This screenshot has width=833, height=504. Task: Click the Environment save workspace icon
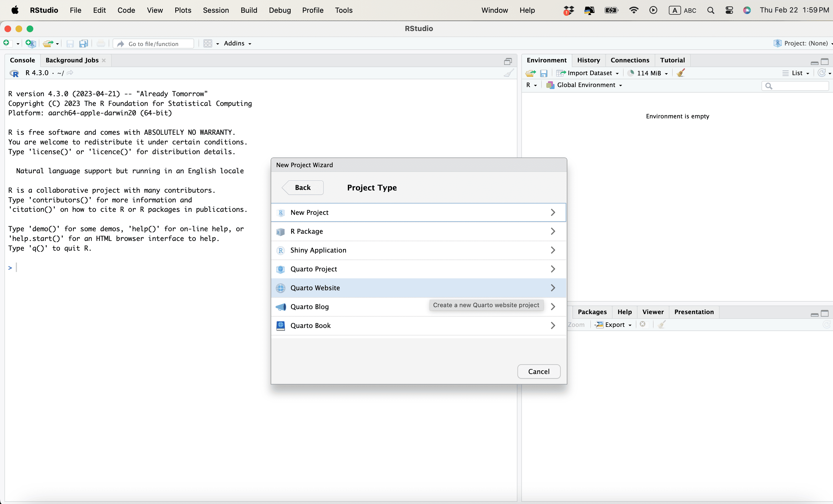coord(544,73)
